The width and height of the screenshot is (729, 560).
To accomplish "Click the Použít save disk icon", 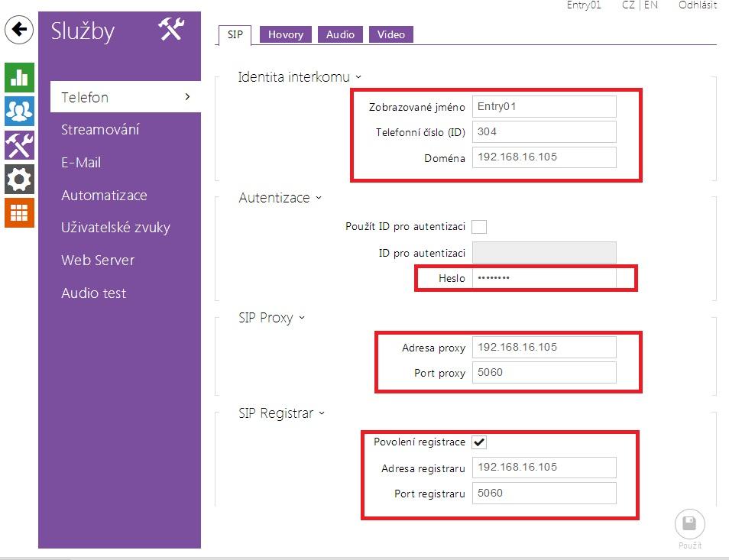I will [689, 524].
